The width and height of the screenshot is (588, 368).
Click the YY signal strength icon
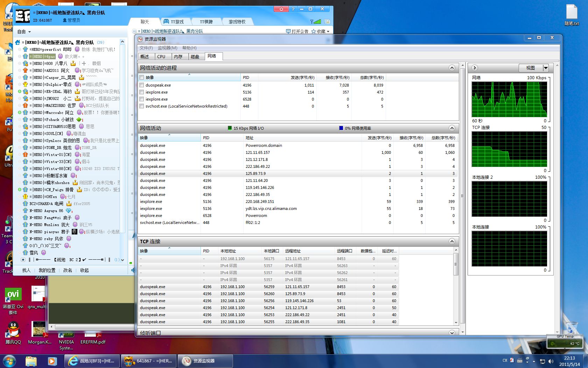(x=316, y=22)
